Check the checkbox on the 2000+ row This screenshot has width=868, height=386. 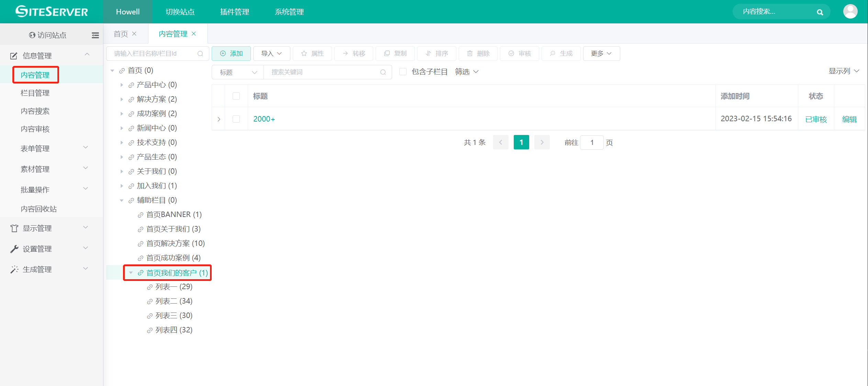pyautogui.click(x=236, y=119)
